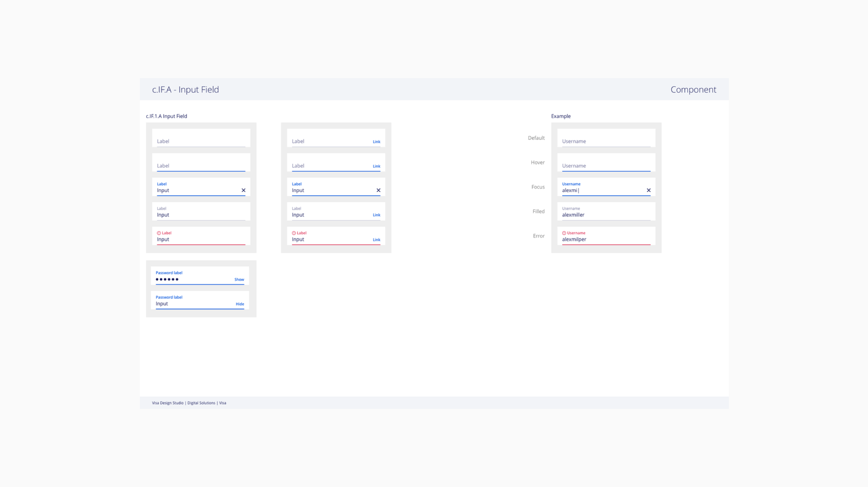Click Link in the default Label field
This screenshot has width=868, height=487.
(376, 142)
